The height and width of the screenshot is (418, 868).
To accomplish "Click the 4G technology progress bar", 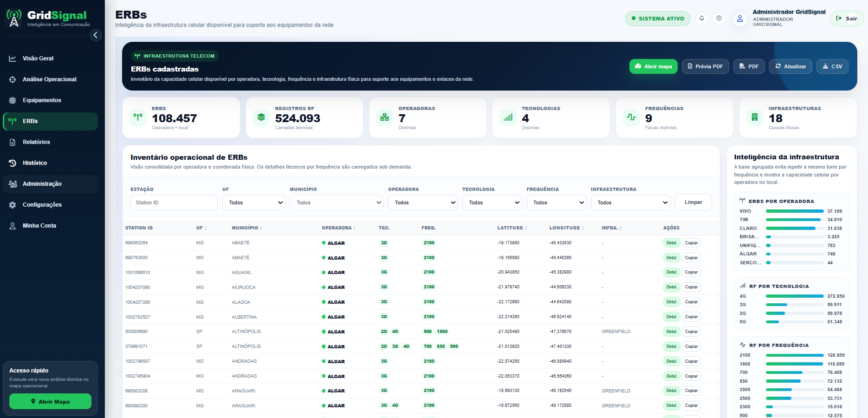I will pyautogui.click(x=795, y=296).
